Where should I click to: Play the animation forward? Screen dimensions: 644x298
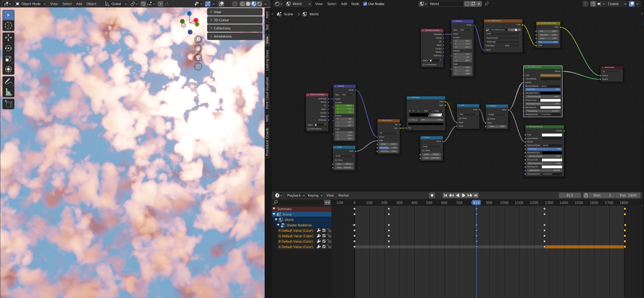click(464, 196)
